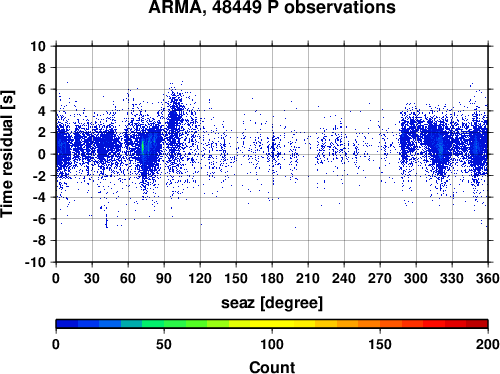This screenshot has height=374, width=500.
Task: Select the dark blue colorbar segment at 0
Action: click(x=67, y=323)
